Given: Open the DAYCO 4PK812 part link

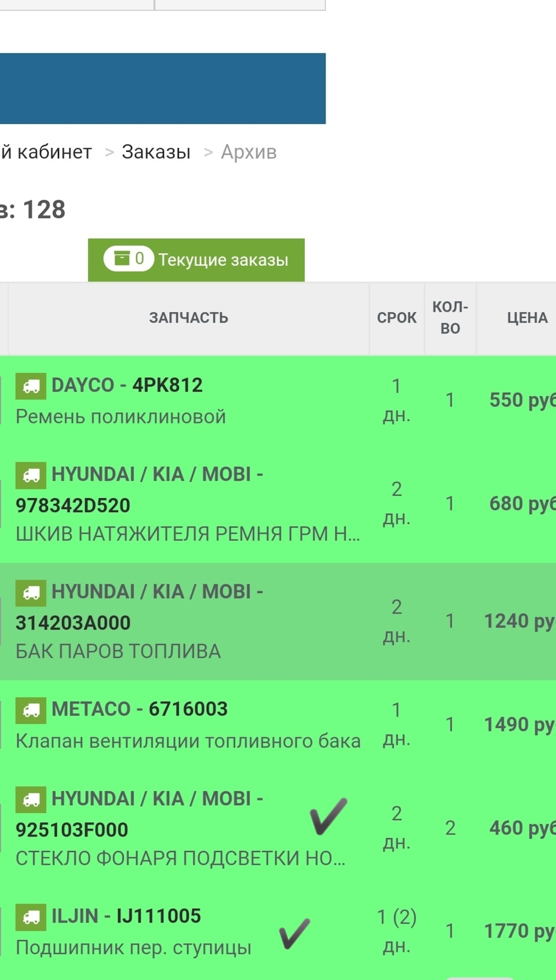Looking at the screenshot, I should coord(127,385).
